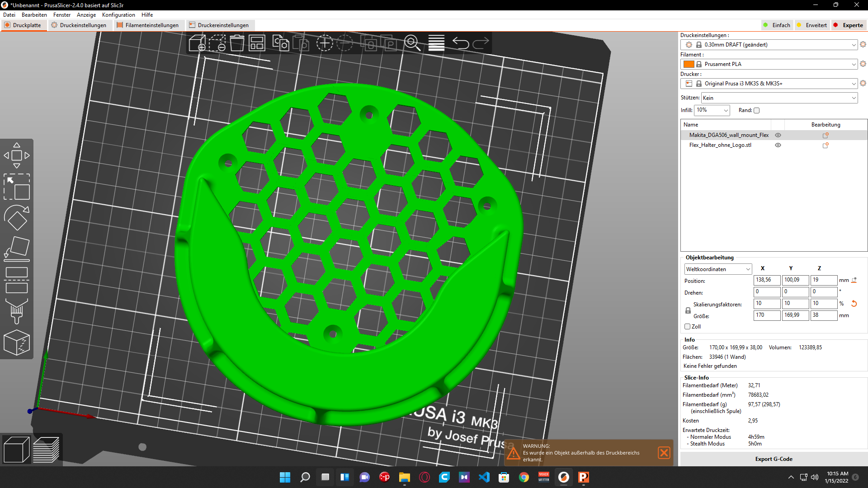
Task: Click the Add object toolbar icon
Action: pos(197,43)
